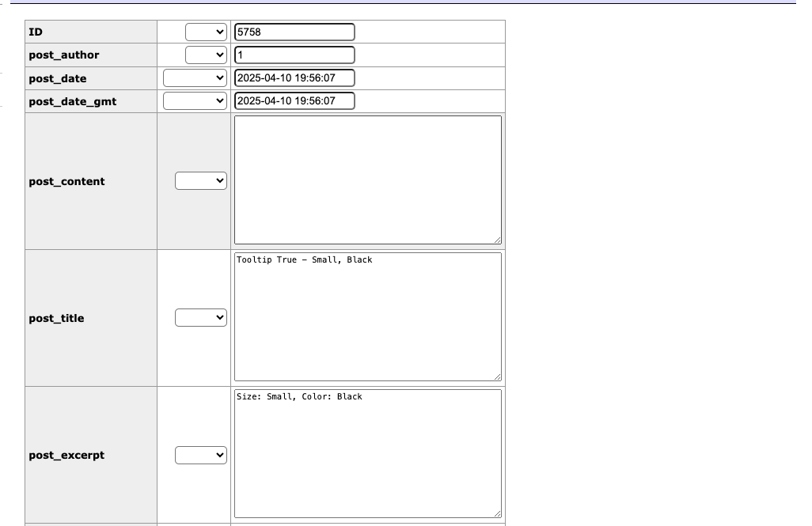Open the post_date function select box

point(195,78)
